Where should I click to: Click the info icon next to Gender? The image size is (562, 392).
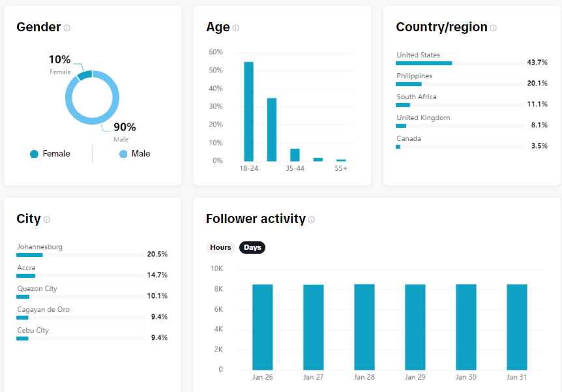(x=67, y=27)
